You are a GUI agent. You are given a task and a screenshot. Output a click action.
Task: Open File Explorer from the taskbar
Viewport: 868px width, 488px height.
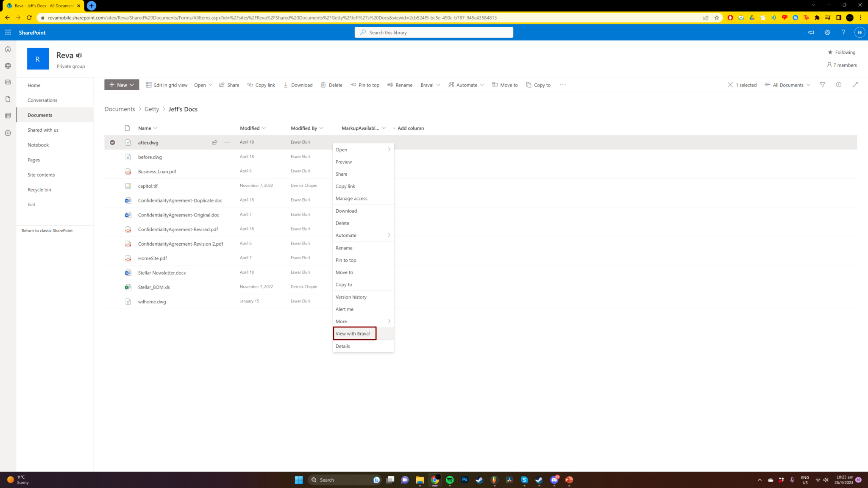tap(420, 480)
